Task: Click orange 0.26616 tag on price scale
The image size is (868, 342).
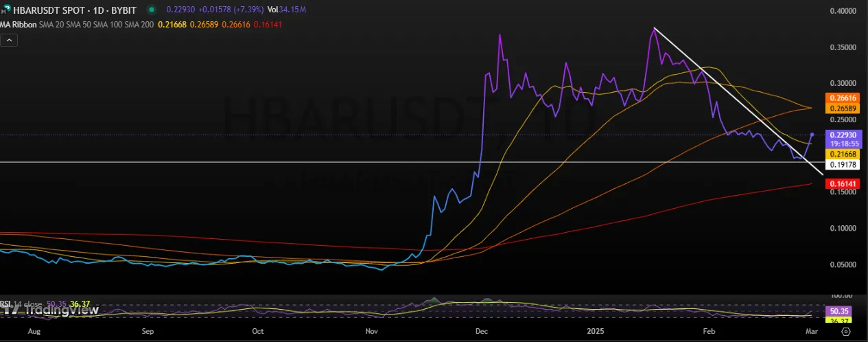Action: [x=843, y=99]
